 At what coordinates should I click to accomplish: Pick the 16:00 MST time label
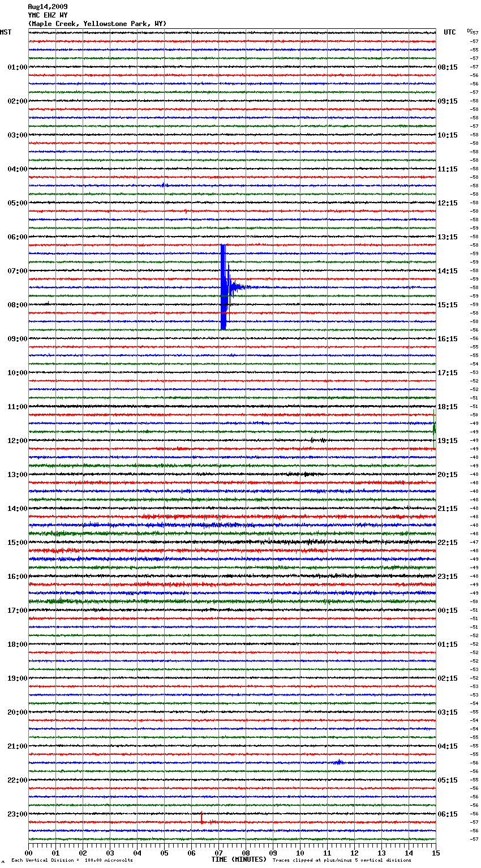18,577
